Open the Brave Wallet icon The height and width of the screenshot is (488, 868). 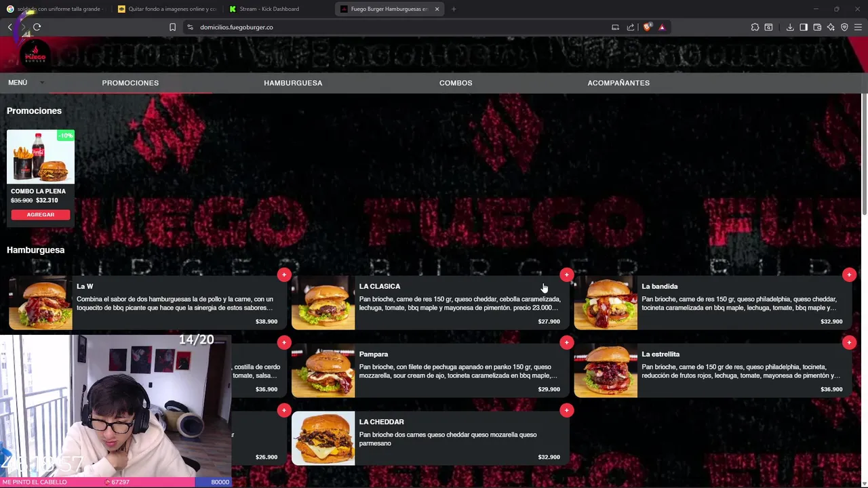[x=817, y=27]
